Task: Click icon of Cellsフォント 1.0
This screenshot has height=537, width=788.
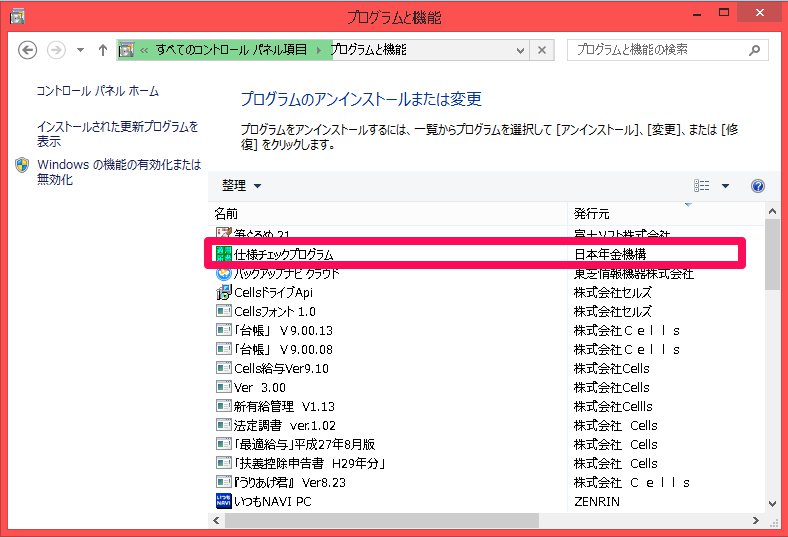Action: click(x=224, y=311)
